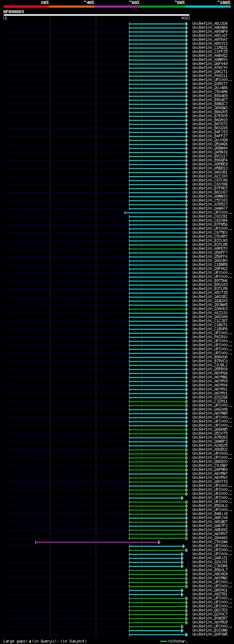Select label UniRef100_Q8WRF3
The image size is (234, 644).
pos(210,442)
